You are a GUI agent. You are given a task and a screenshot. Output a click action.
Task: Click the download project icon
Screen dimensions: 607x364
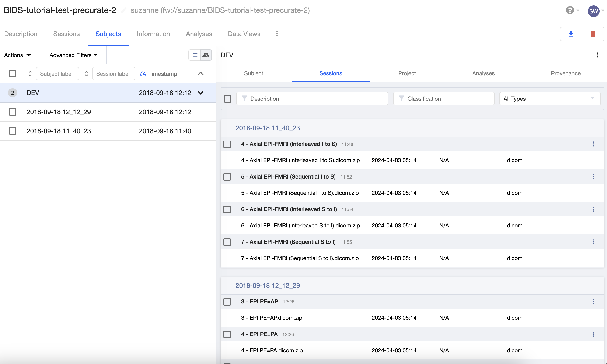point(571,34)
